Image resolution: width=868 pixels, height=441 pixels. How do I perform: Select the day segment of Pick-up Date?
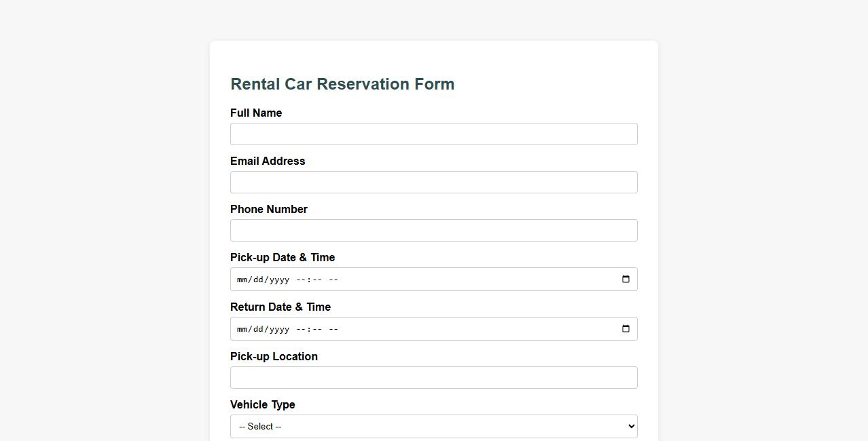[259, 279]
